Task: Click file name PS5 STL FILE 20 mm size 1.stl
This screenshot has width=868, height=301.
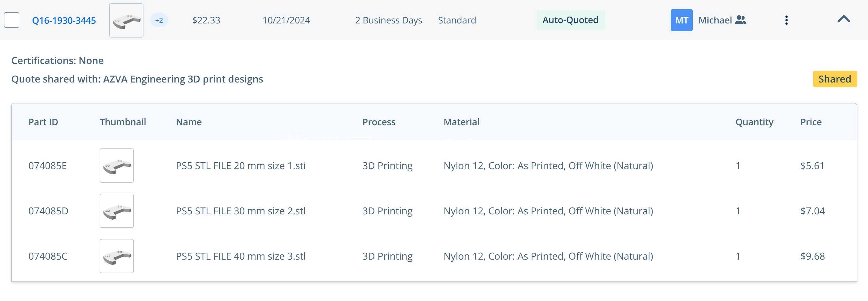Action: 241,166
